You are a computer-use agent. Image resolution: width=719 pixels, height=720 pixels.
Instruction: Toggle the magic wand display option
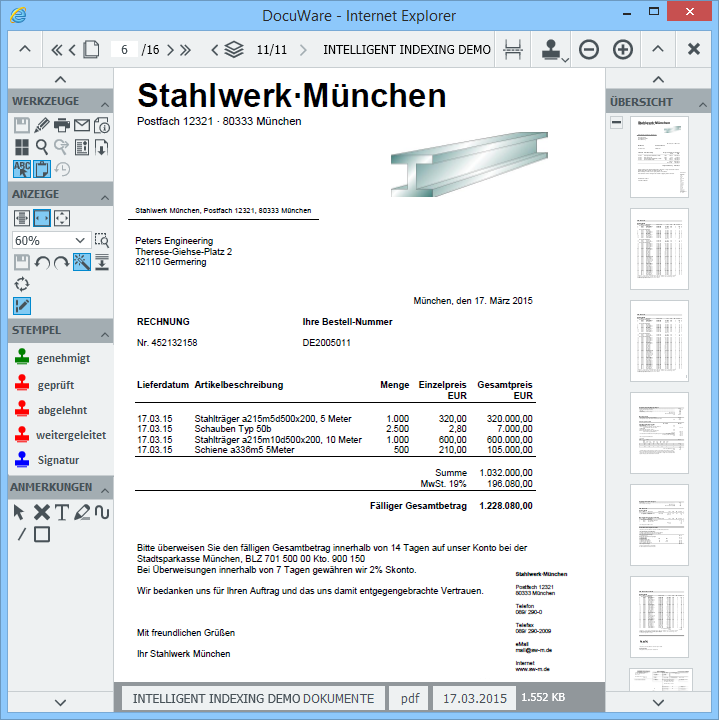point(82,262)
